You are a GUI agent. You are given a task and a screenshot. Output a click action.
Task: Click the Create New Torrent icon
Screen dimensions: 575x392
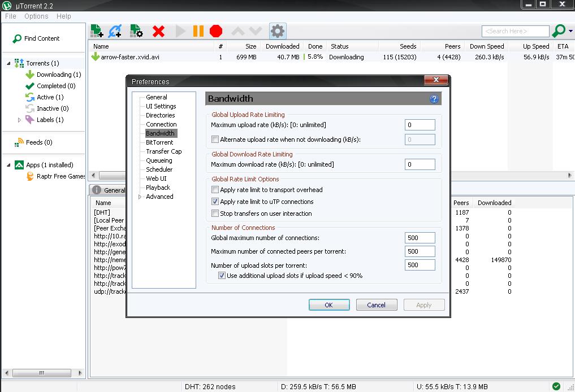136,31
